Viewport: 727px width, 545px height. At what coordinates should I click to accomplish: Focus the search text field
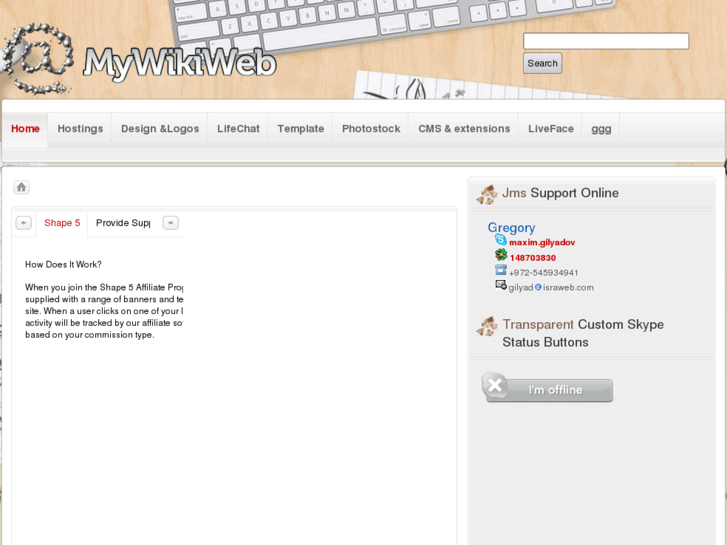[x=606, y=41]
